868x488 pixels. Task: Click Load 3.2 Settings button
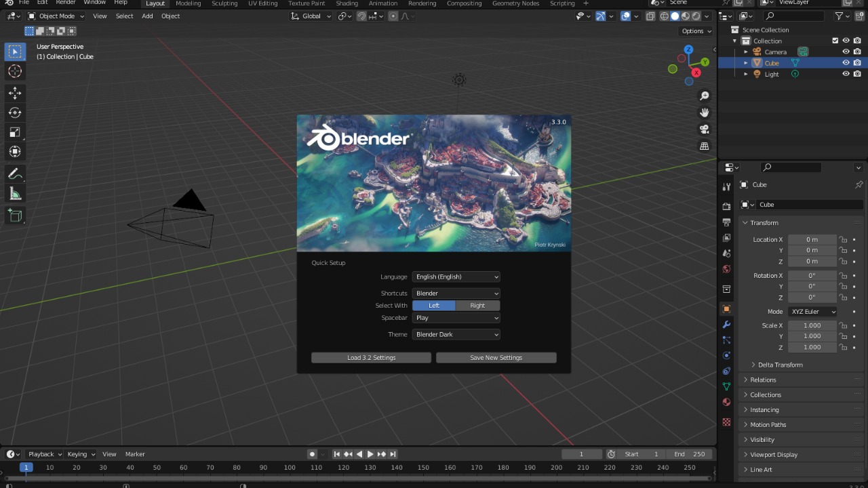point(371,357)
